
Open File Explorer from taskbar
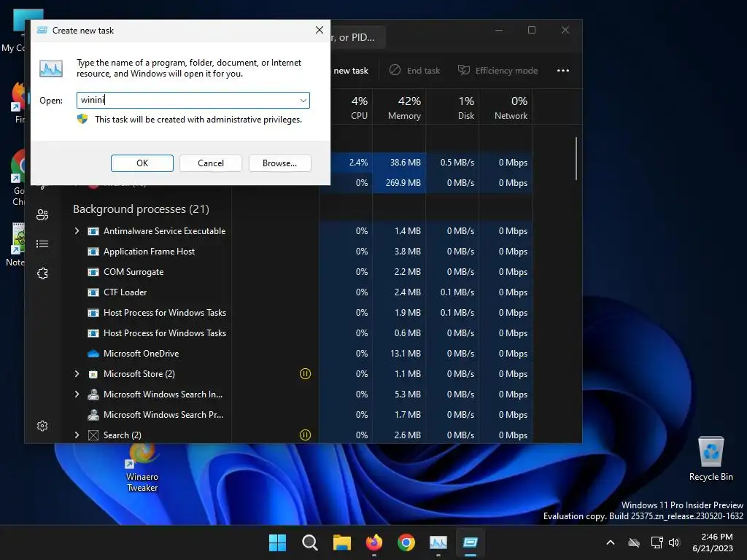pos(341,542)
